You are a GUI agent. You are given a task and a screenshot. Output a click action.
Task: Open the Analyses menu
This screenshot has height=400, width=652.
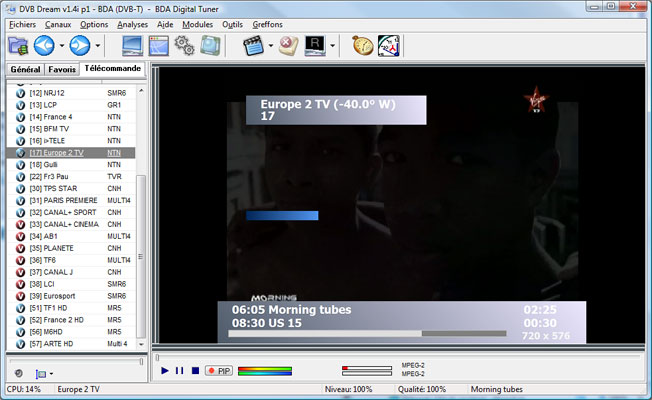[132, 25]
